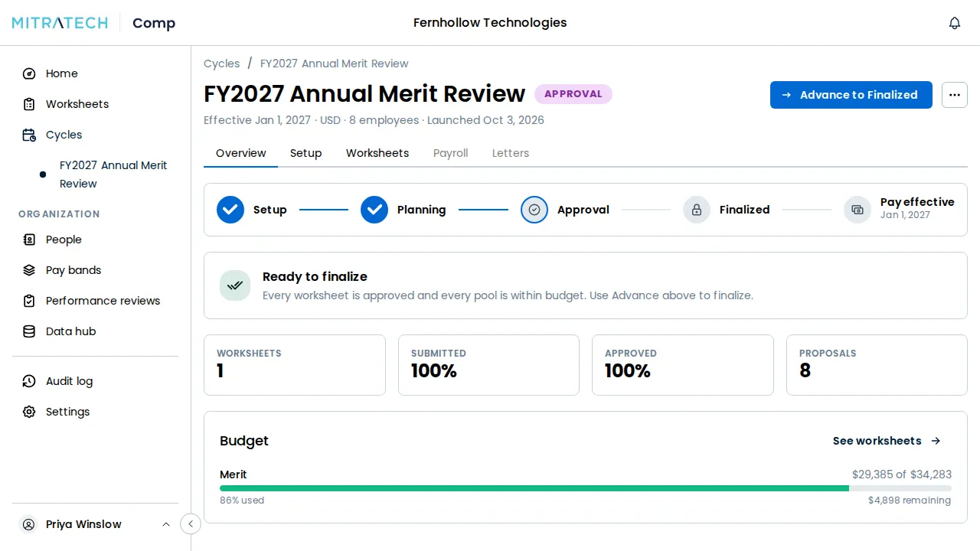Click the Finalized step lock icon

click(x=697, y=210)
